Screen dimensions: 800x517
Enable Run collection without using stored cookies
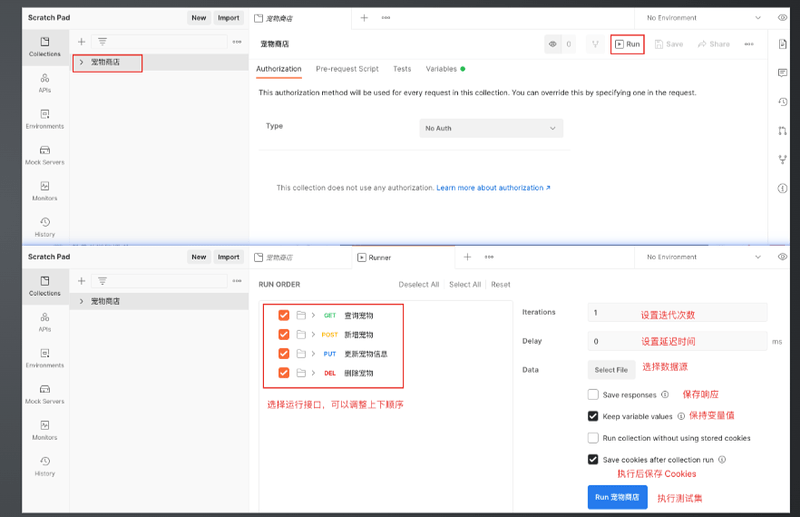(593, 438)
